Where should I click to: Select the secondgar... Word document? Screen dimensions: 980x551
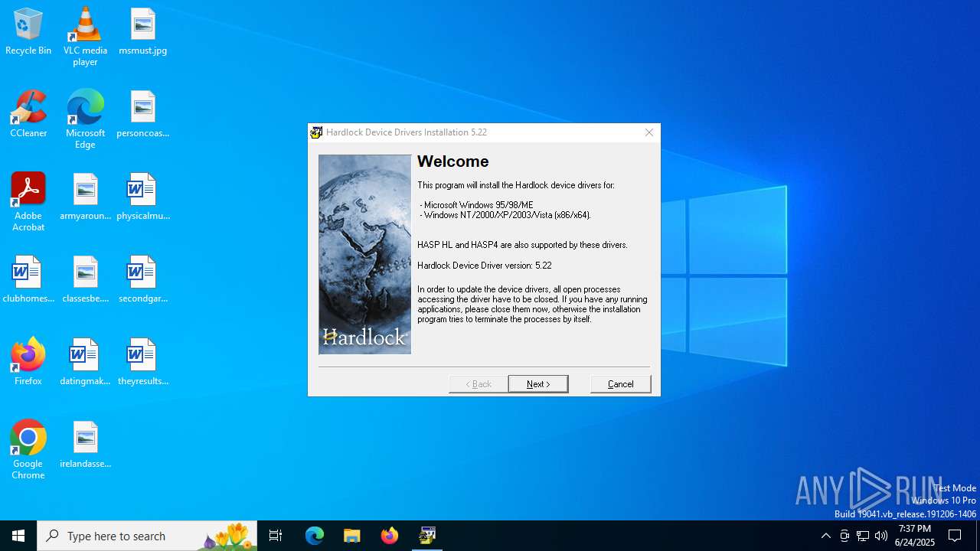[x=142, y=280]
